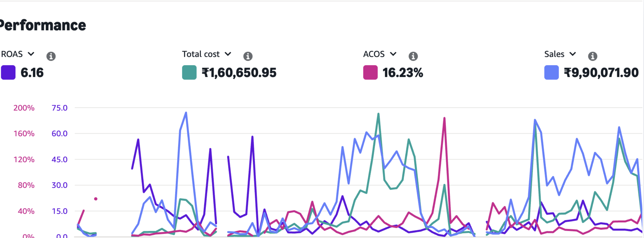Click the Performance section heading

pos(43,25)
